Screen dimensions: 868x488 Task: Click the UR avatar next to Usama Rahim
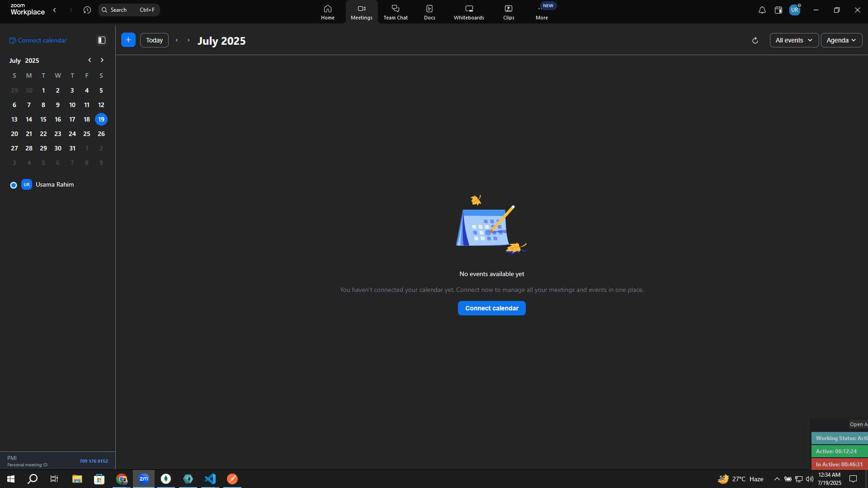tap(27, 184)
